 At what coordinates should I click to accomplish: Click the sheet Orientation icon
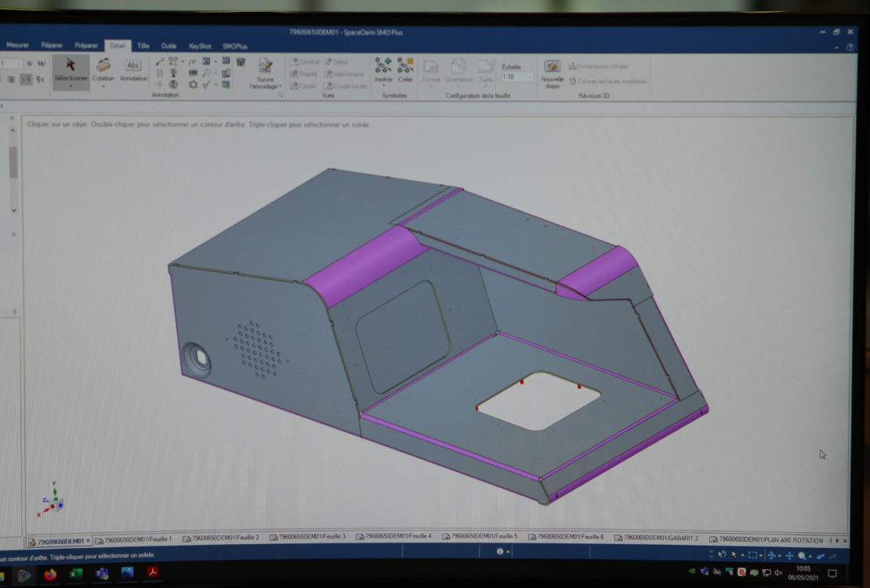coord(459,71)
